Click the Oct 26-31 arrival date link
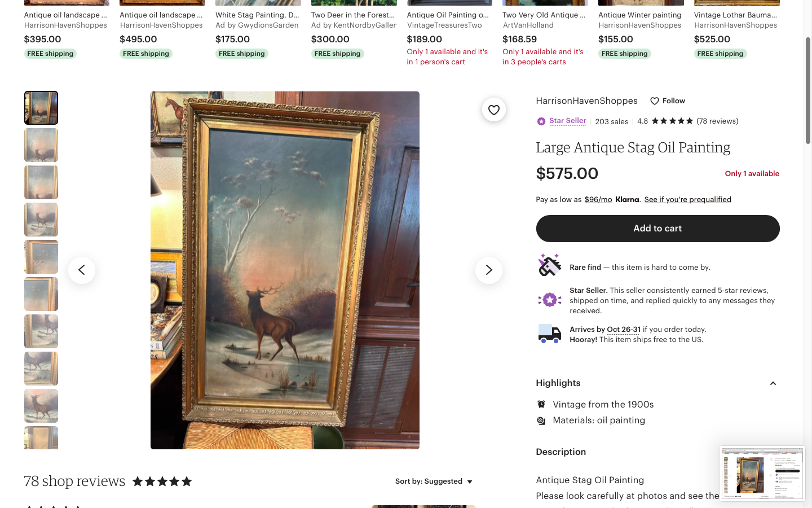 point(623,330)
